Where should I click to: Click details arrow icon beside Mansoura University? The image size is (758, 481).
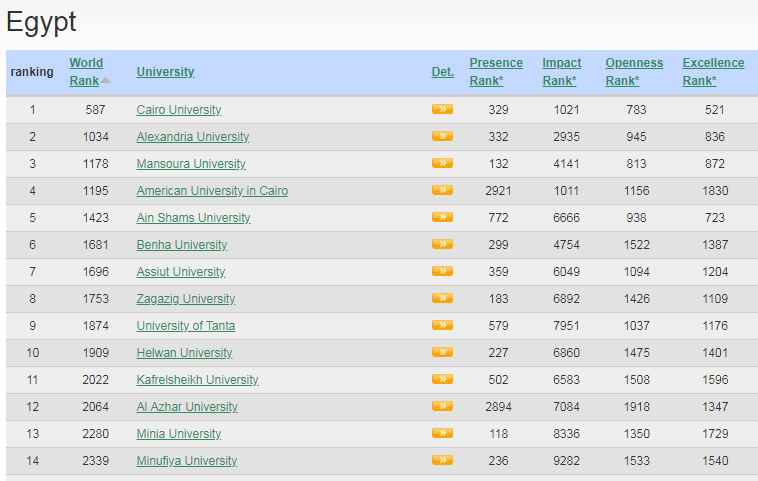(442, 163)
